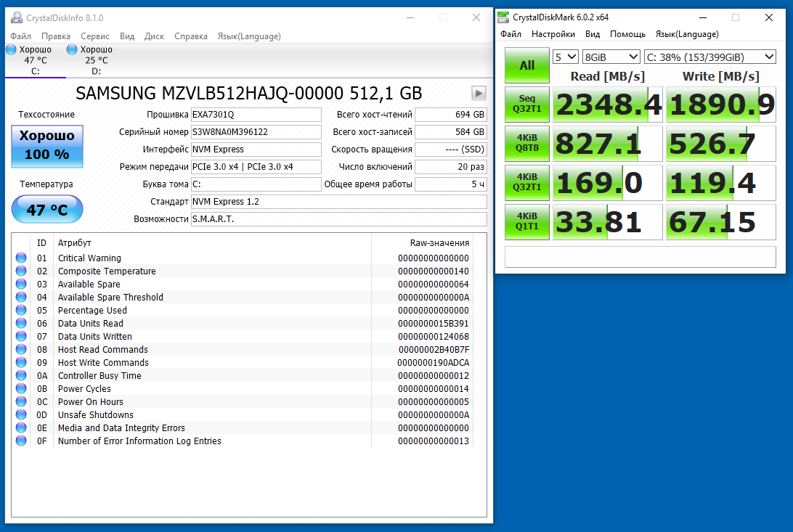793x532 pixels.
Task: Open the test size dropdown showing 8GiB
Action: point(611,57)
